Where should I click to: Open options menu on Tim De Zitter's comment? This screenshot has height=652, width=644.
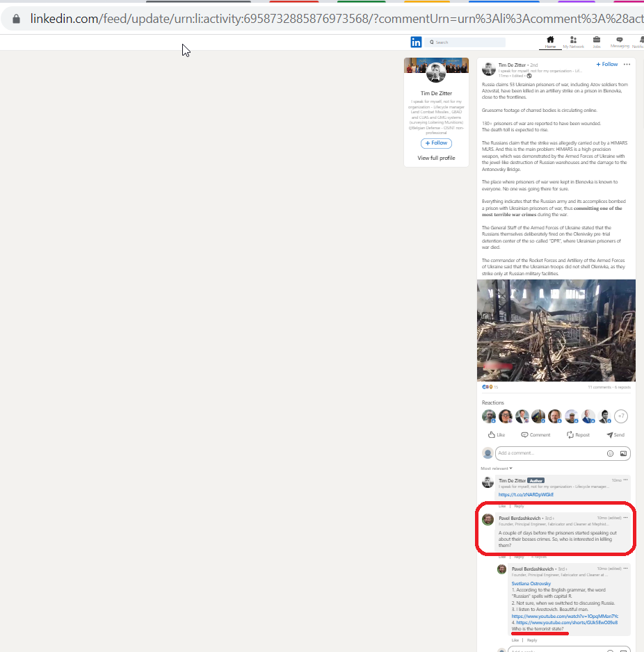[625, 480]
